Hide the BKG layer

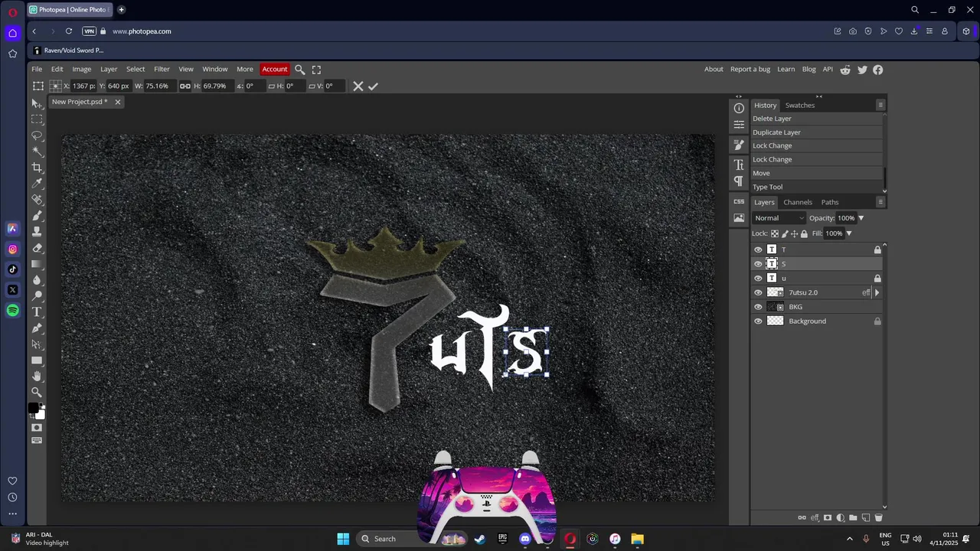[x=758, y=307]
